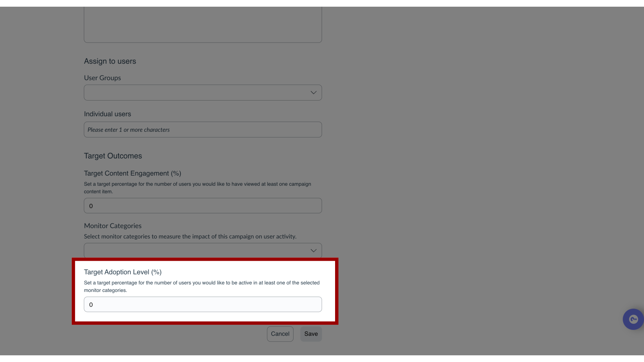
Task: Click the chat support icon
Action: (633, 319)
